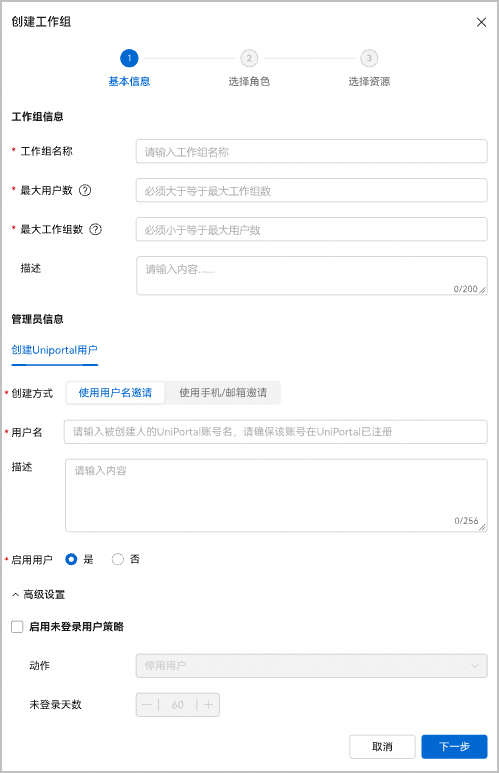Click the 下一步 button
The width and height of the screenshot is (499, 773).
(x=454, y=747)
